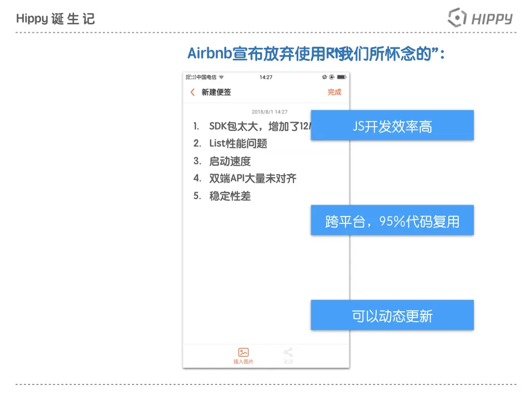
Task: Tap the orange 完成 button
Action: tap(334, 92)
